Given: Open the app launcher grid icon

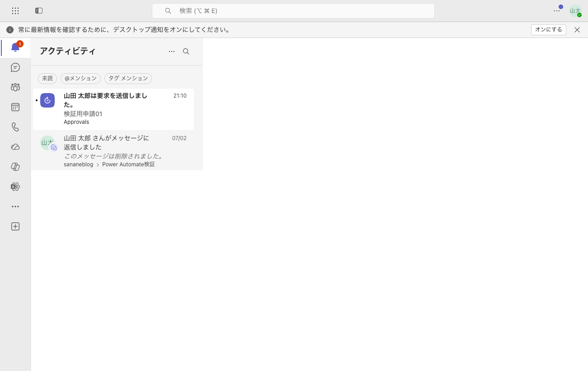Looking at the screenshot, I should pyautogui.click(x=15, y=10).
